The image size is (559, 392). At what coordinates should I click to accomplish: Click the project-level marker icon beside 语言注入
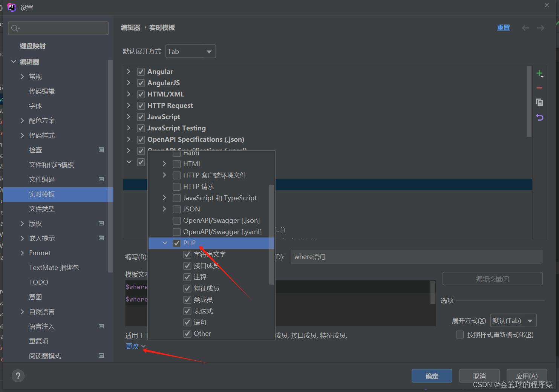point(101,326)
